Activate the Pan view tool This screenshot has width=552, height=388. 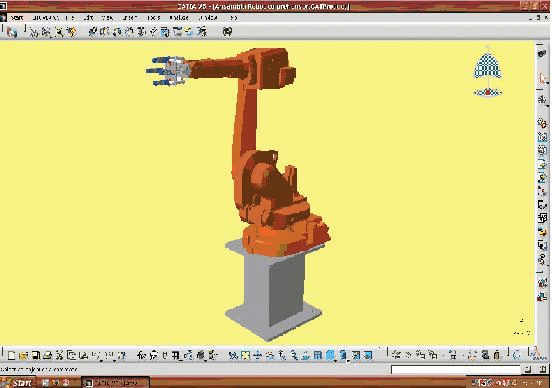[x=258, y=356]
